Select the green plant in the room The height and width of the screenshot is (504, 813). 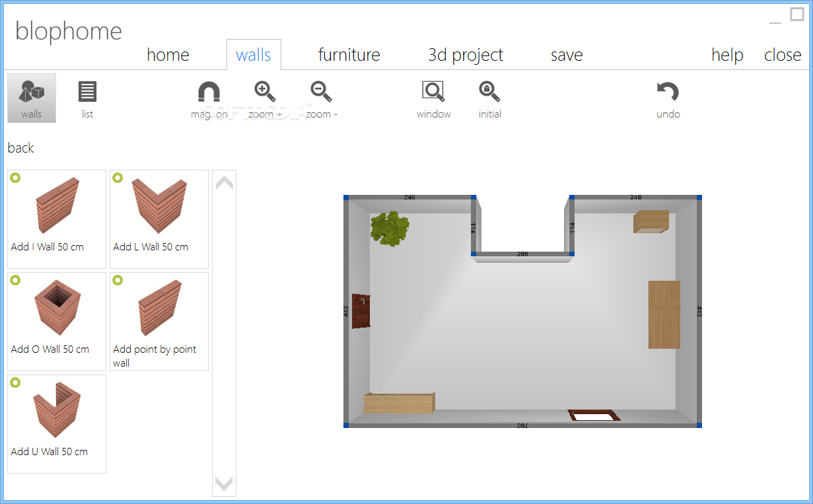[390, 229]
